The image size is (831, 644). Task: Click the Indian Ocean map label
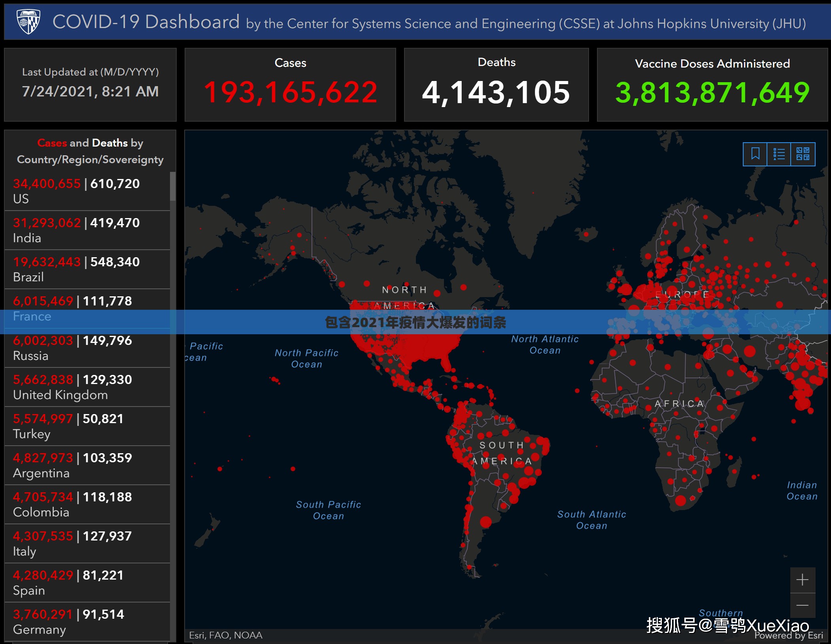pyautogui.click(x=802, y=490)
